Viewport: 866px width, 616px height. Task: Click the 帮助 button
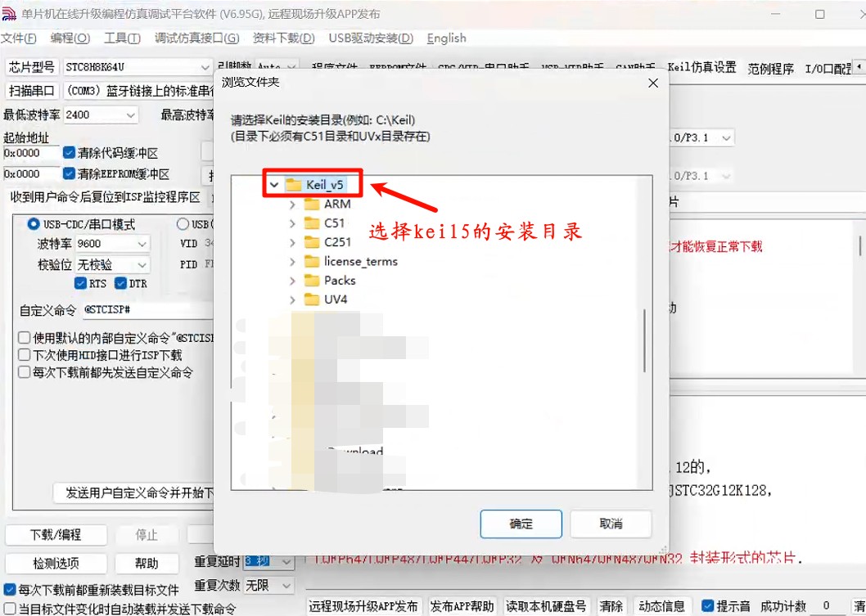click(147, 564)
